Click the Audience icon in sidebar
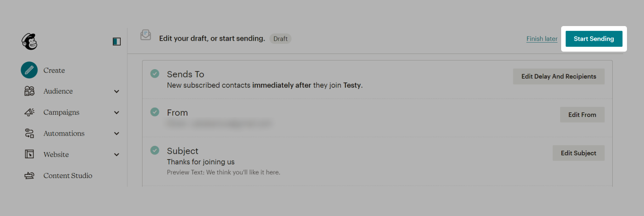Image resolution: width=644 pixels, height=216 pixels. click(x=29, y=91)
